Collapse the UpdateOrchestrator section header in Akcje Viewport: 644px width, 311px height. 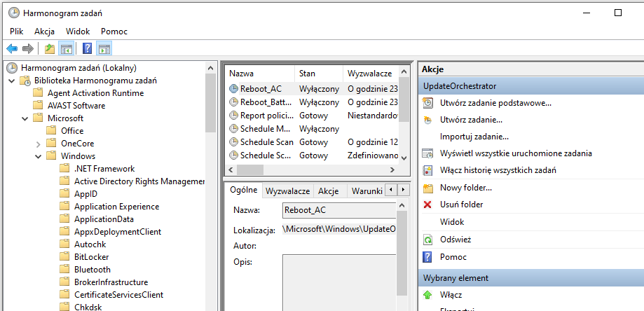(x=531, y=86)
